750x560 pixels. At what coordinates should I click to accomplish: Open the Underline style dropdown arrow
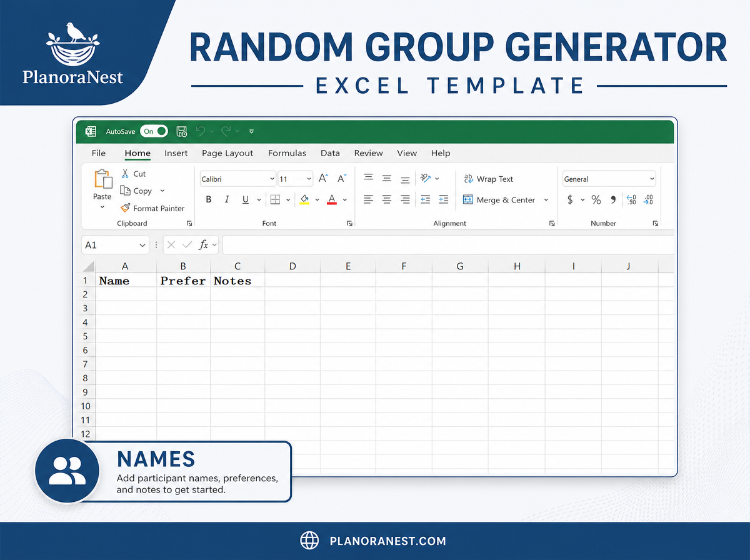coord(259,200)
